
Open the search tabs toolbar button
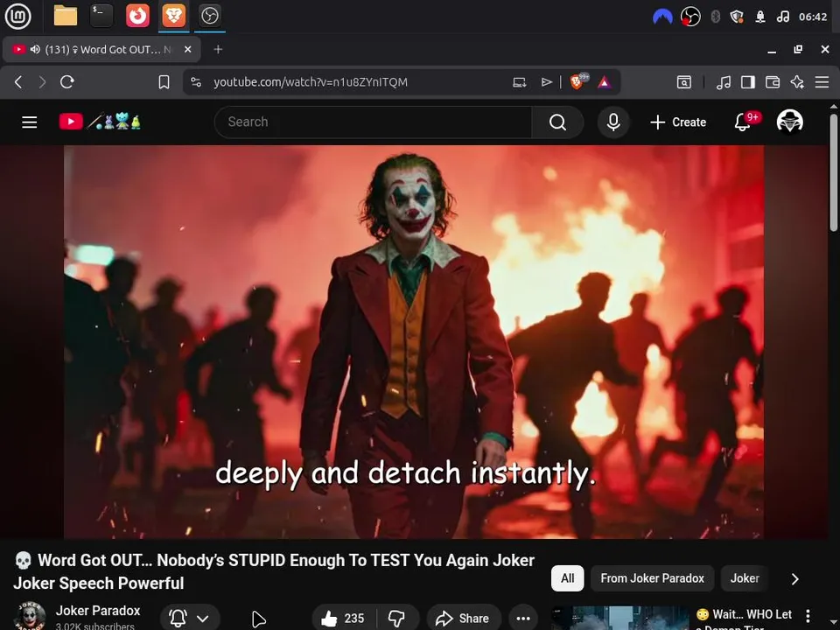click(684, 82)
